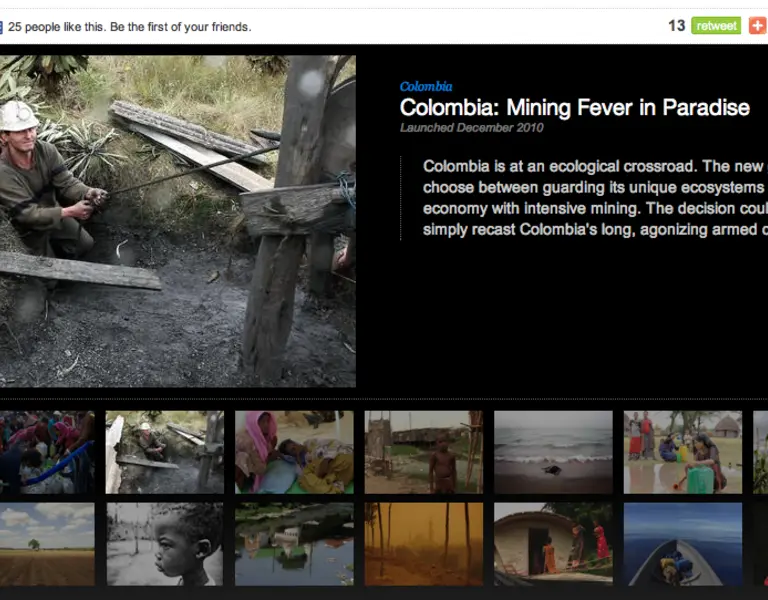Select the orange dusty trees thumbnail
The width and height of the screenshot is (768, 600).
pyautogui.click(x=424, y=544)
